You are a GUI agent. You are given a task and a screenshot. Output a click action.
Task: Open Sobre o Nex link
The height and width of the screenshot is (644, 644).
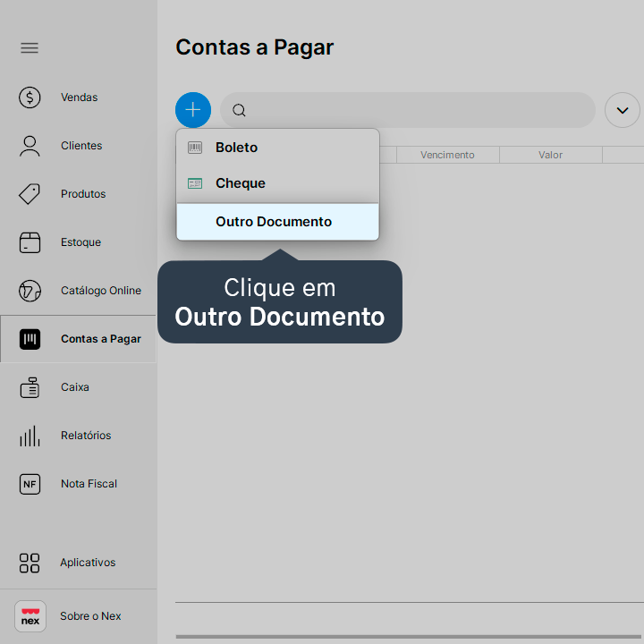pos(90,616)
